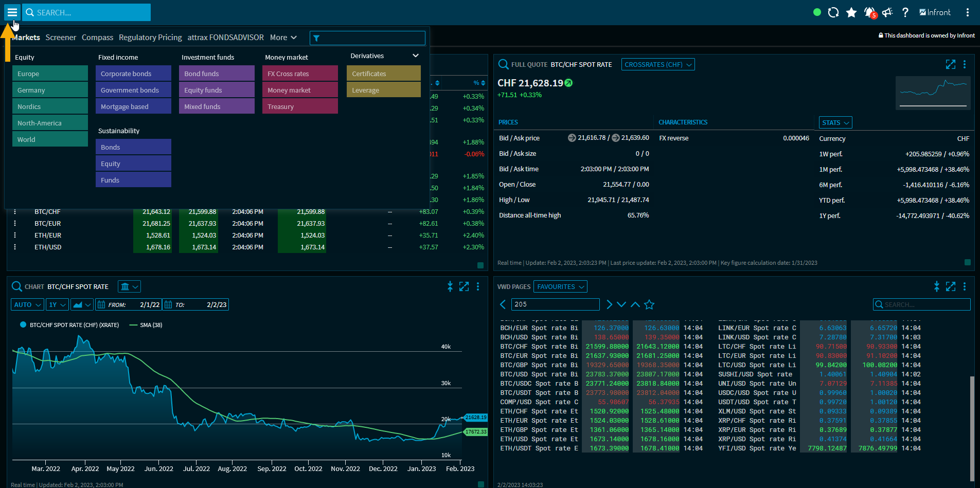Open the favorites star in top bar
The width and height of the screenshot is (980, 488).
[851, 12]
